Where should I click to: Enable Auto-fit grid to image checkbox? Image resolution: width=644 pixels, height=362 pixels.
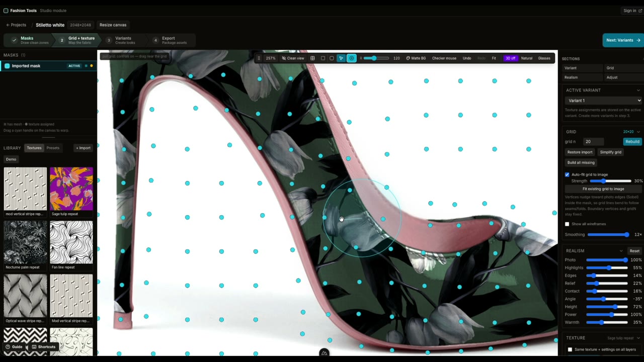point(567,174)
